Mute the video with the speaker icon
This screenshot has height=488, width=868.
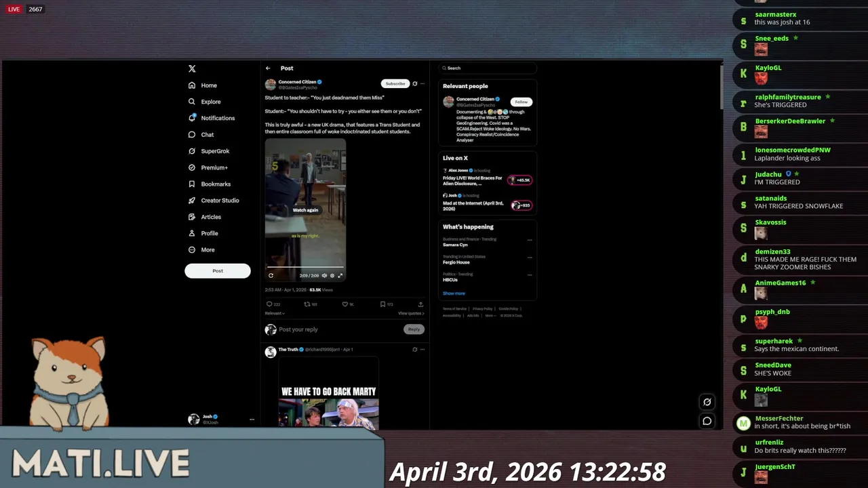pos(323,275)
